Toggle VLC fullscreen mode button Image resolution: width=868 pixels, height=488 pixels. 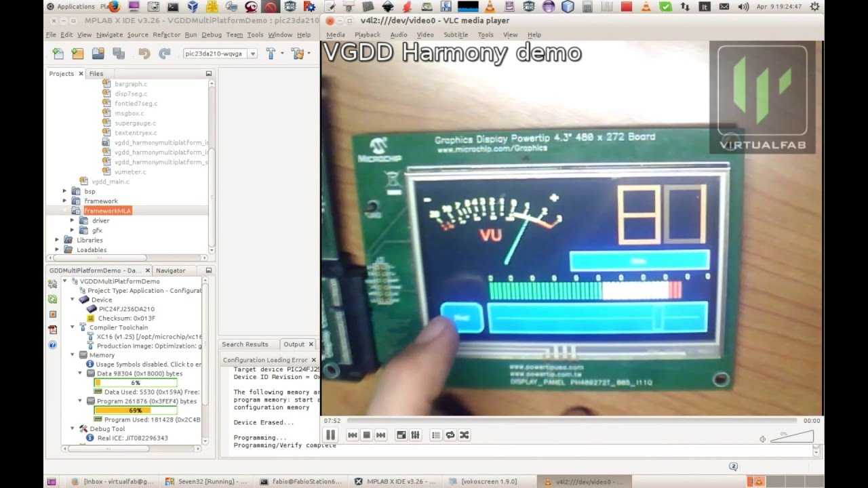click(x=401, y=435)
